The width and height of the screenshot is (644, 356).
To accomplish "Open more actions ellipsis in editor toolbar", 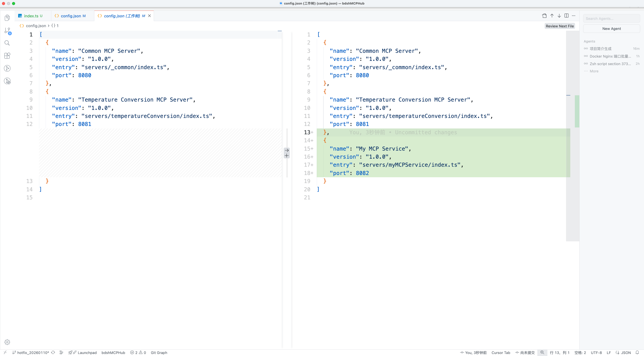I will [574, 16].
